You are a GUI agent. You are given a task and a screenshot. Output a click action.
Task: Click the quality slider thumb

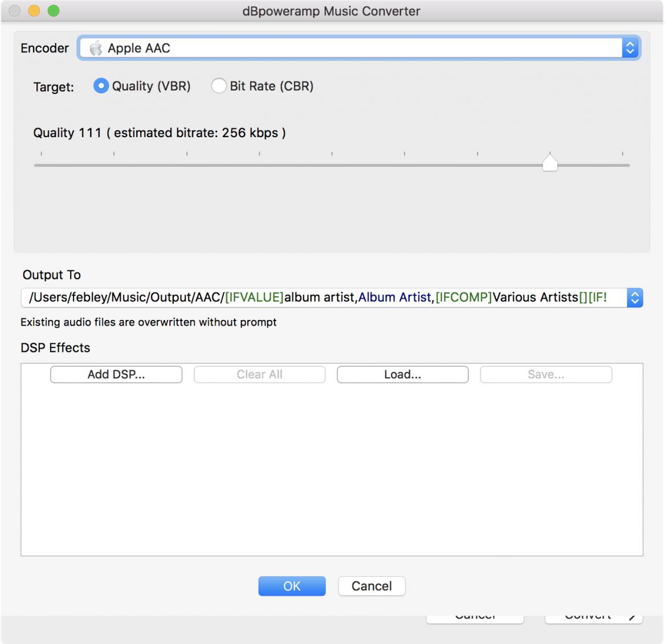(550, 163)
